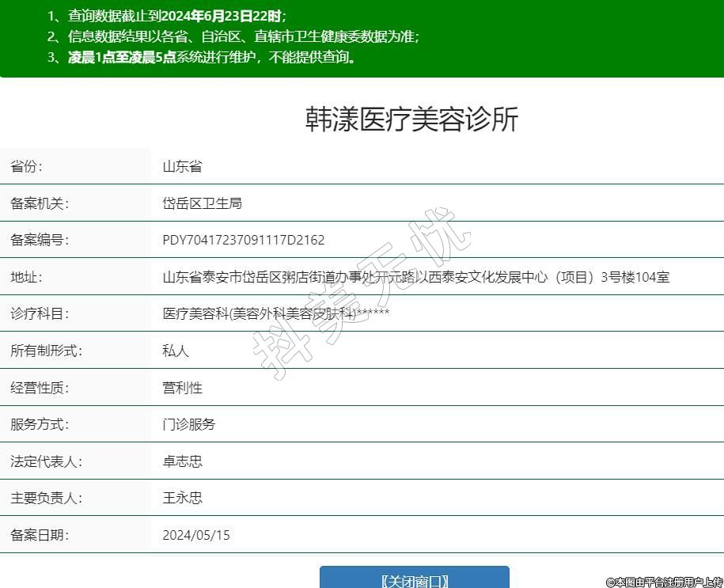Click the ownership value 私人
This screenshot has width=724, height=588.
click(176, 351)
